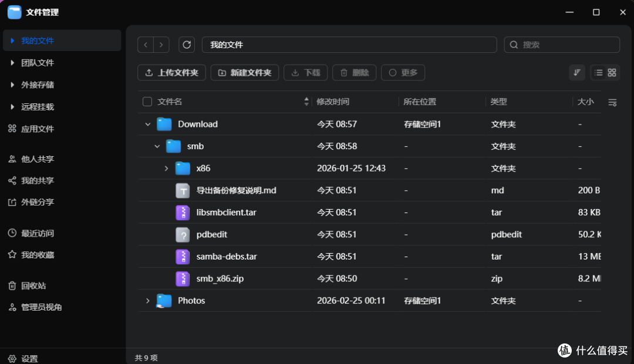Expand 团队文件 in the sidebar

click(x=12, y=63)
